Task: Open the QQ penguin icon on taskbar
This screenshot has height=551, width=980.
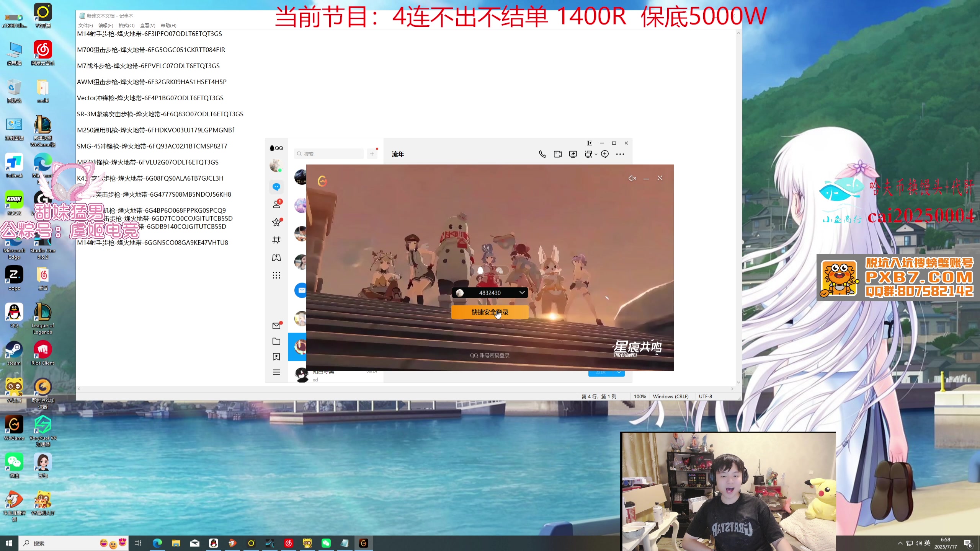Action: pos(214,543)
